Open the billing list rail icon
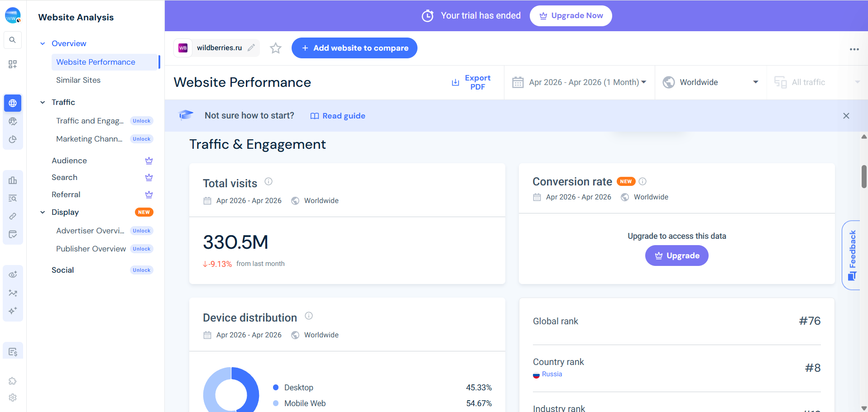 pos(13,351)
